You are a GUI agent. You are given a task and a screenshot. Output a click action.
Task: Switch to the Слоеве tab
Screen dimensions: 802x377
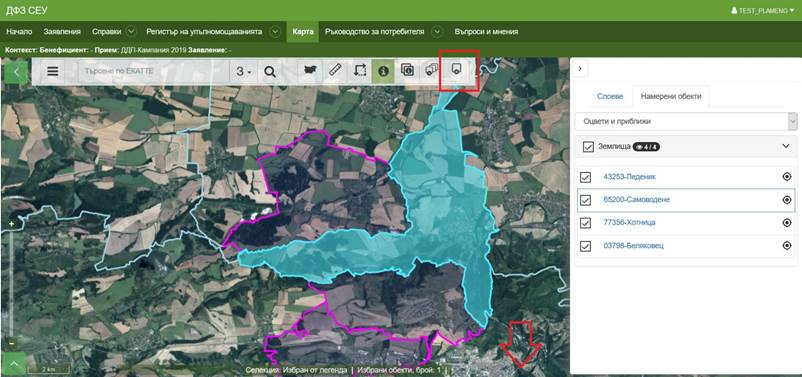coord(610,96)
